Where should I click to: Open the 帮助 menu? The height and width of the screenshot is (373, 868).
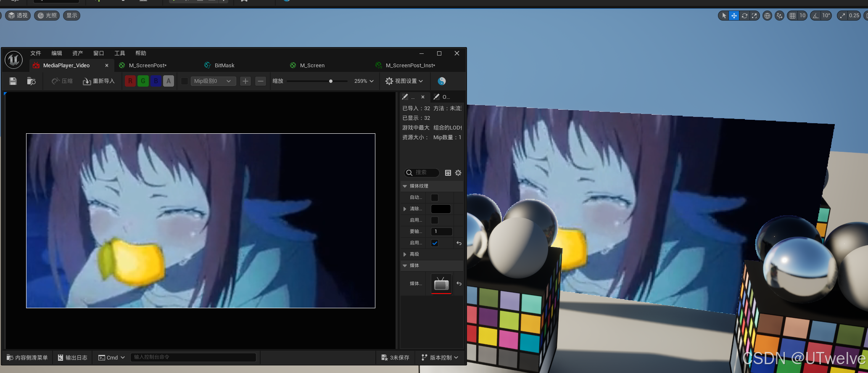141,53
